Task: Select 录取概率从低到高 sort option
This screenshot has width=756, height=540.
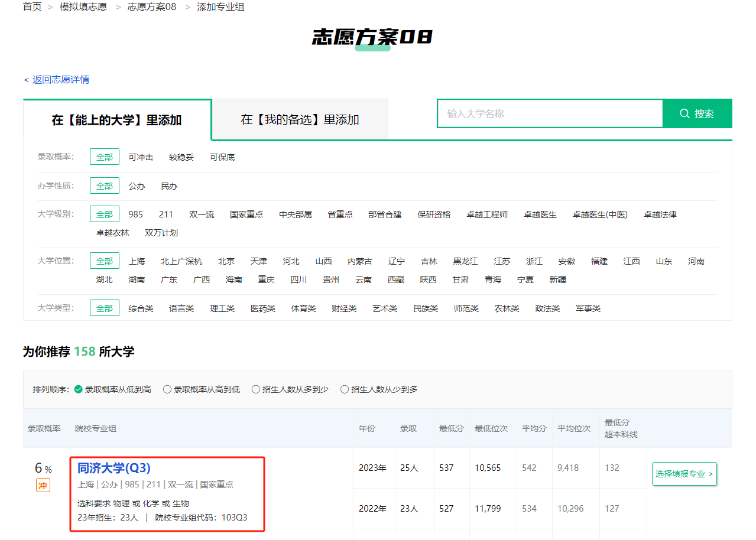Action: 112,389
